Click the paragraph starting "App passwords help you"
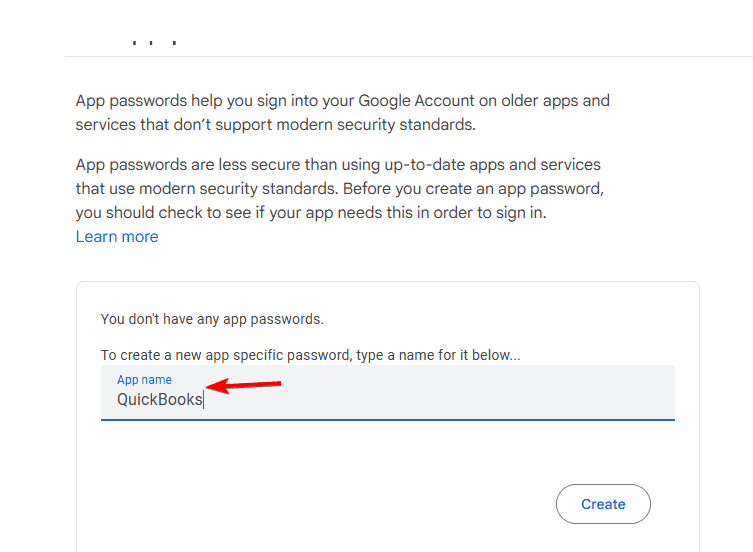 (342, 112)
